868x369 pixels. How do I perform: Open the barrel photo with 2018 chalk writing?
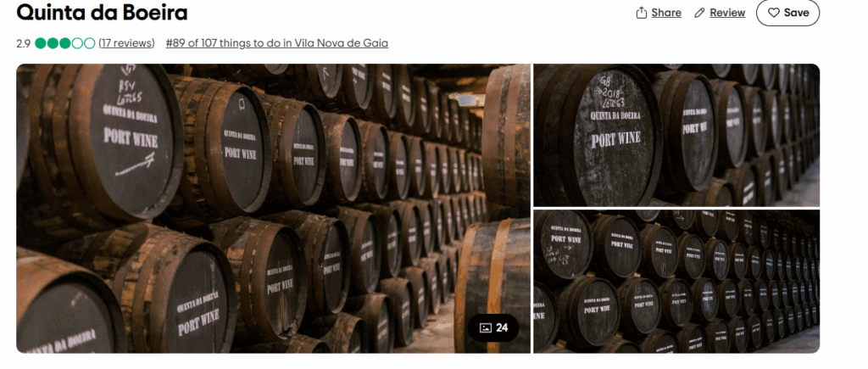676,135
